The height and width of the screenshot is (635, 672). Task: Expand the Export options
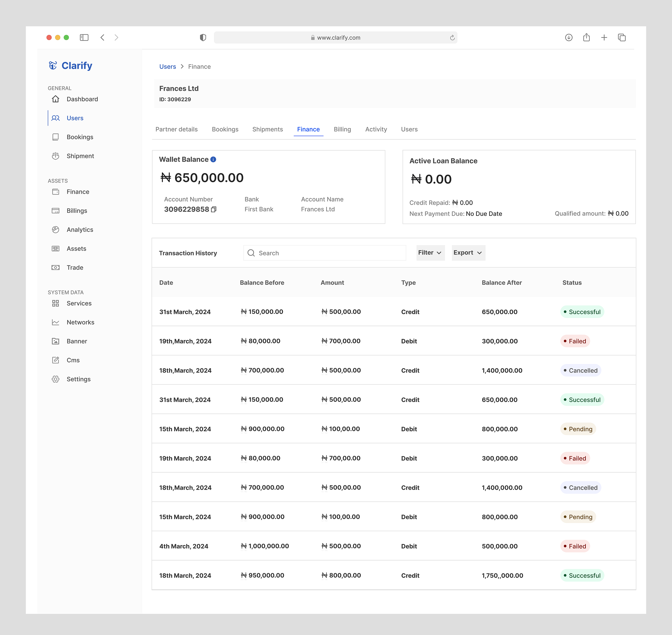click(468, 253)
